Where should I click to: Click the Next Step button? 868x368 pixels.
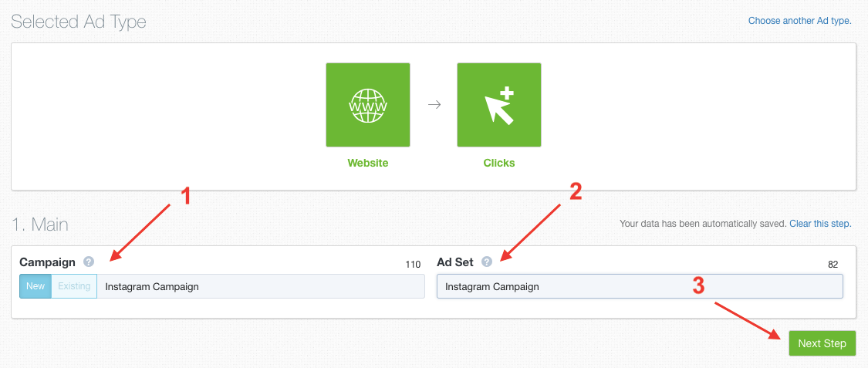(822, 343)
